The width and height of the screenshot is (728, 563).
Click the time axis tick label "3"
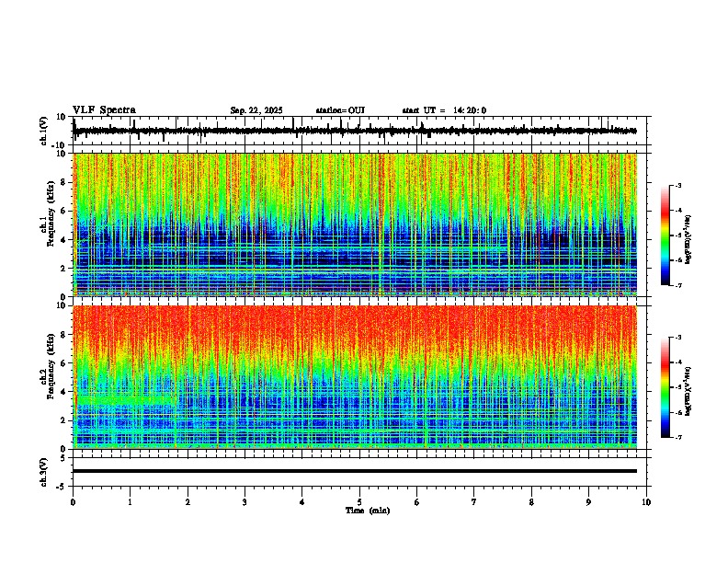coord(245,502)
